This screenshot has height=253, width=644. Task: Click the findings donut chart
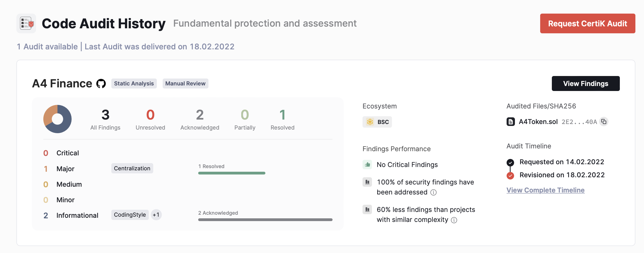tap(57, 119)
